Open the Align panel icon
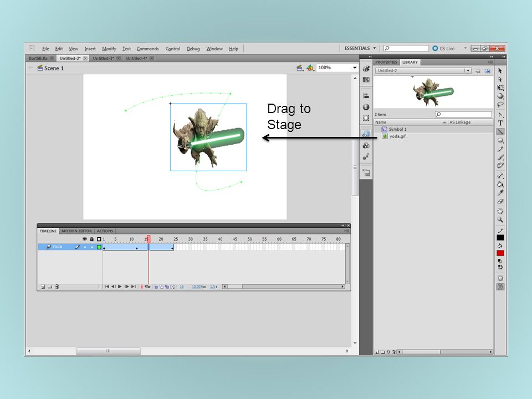532x399 pixels. click(x=366, y=96)
